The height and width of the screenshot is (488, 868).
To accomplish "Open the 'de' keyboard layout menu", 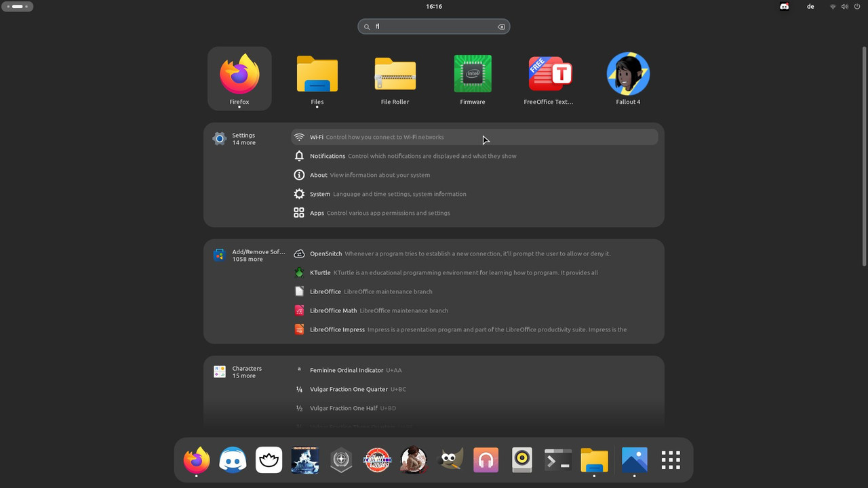I will 810,6.
